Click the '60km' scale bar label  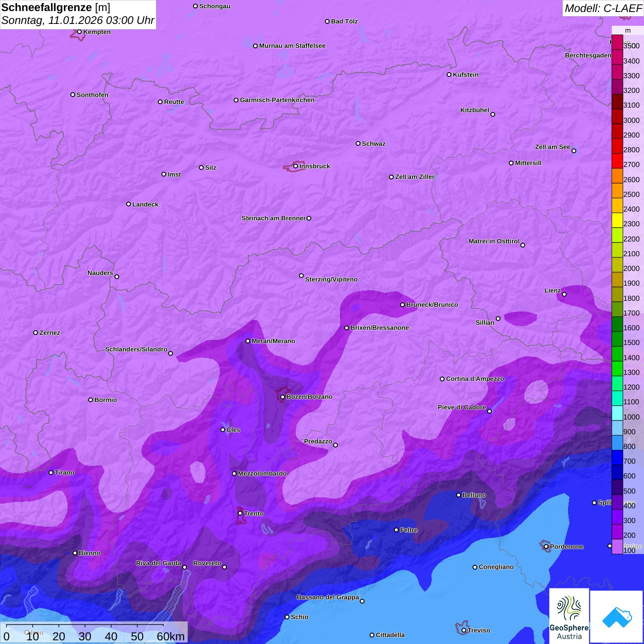[171, 637]
